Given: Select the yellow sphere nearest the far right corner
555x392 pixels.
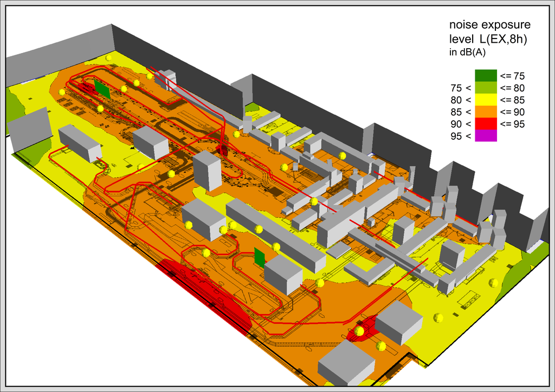Looking at the screenshot, I should [x=493, y=283].
